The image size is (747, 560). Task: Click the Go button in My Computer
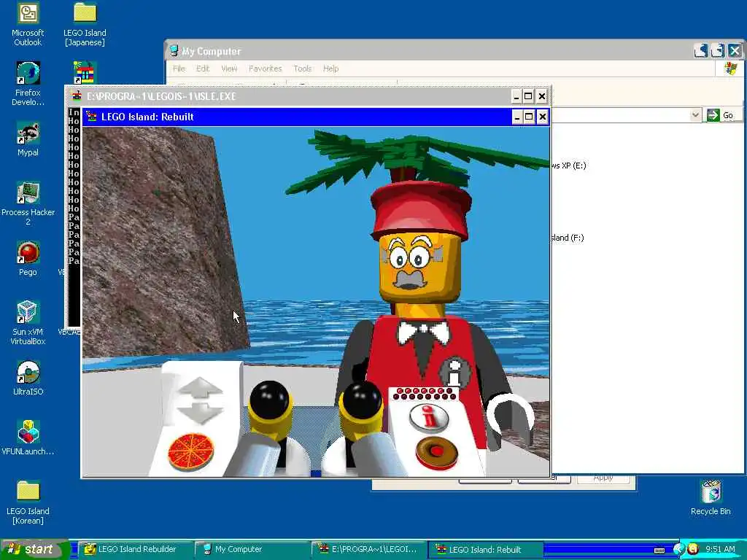[720, 115]
